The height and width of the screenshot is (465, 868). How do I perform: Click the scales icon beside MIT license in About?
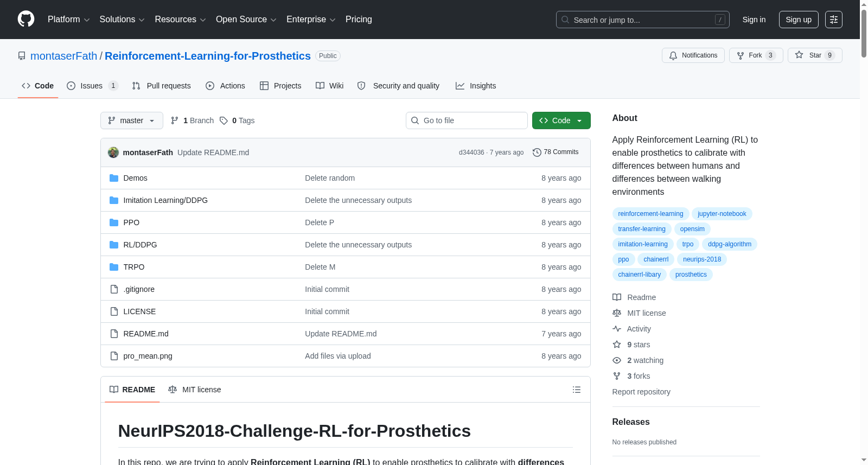pos(617,313)
